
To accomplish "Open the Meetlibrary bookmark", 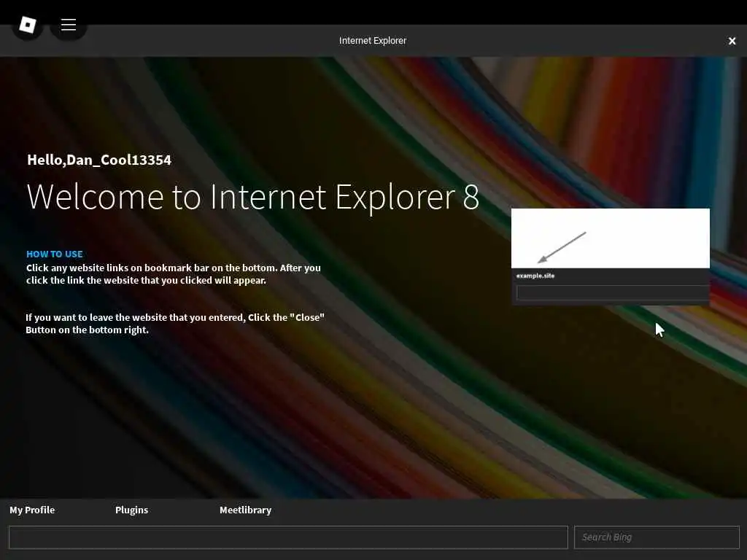I will pos(245,510).
